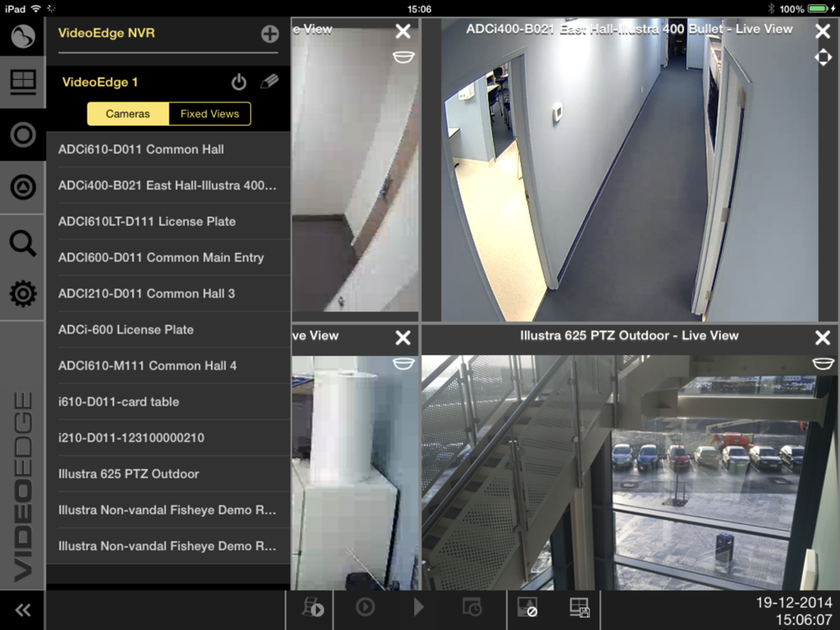The height and width of the screenshot is (630, 840).
Task: Add a new NVR with plus icon
Action: point(270,34)
